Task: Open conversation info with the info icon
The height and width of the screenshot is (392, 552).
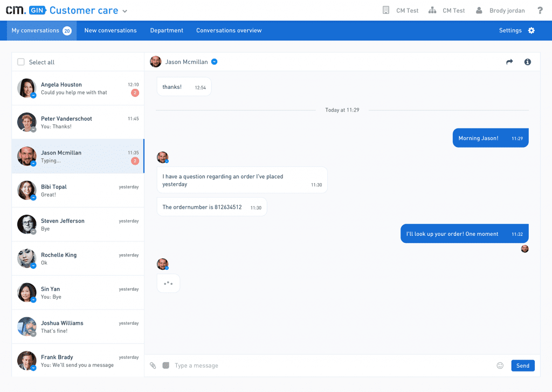Action: tap(527, 61)
